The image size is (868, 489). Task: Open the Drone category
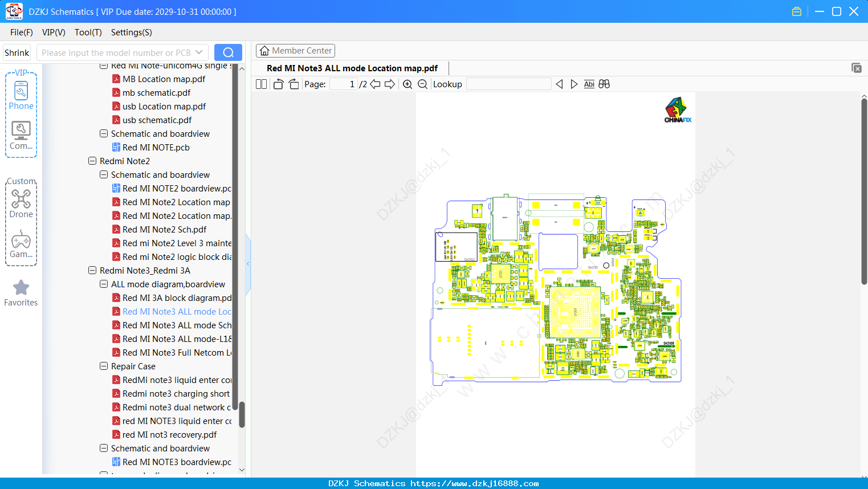(21, 203)
